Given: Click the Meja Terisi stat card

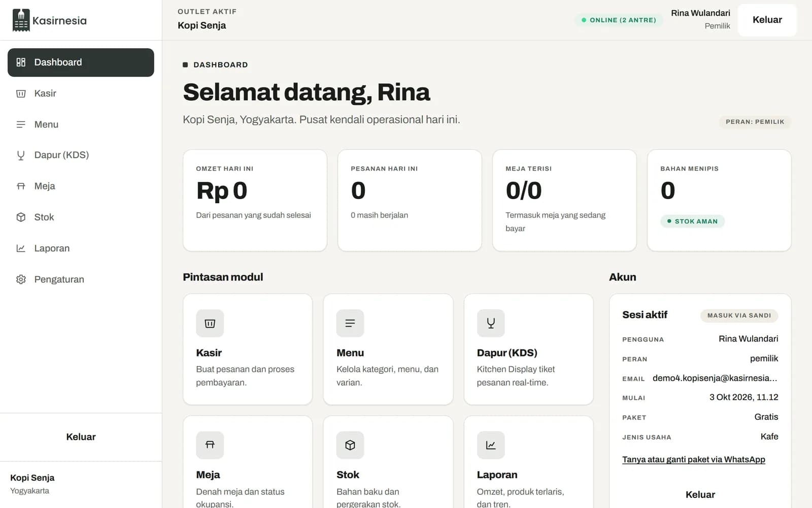Looking at the screenshot, I should point(564,200).
